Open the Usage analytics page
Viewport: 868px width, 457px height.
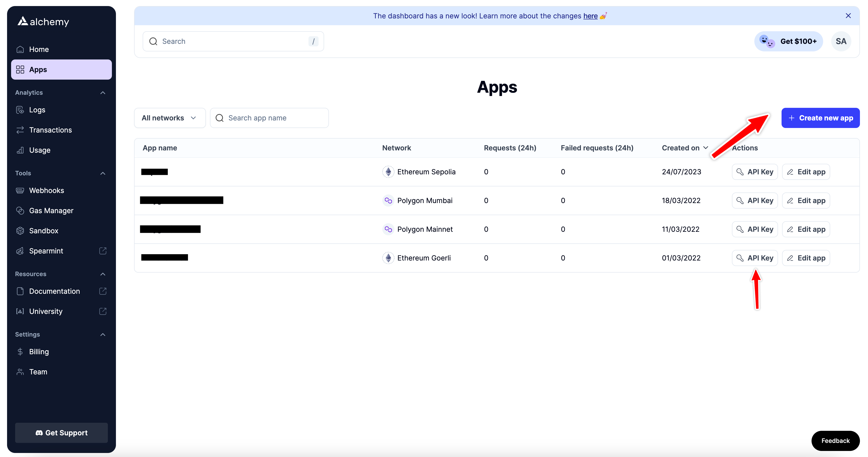click(39, 150)
